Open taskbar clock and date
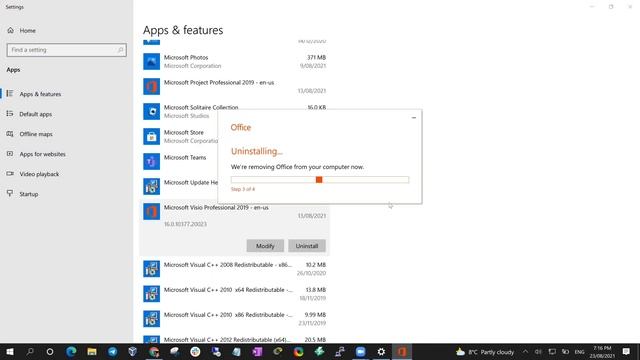The height and width of the screenshot is (360, 640). pos(602,352)
